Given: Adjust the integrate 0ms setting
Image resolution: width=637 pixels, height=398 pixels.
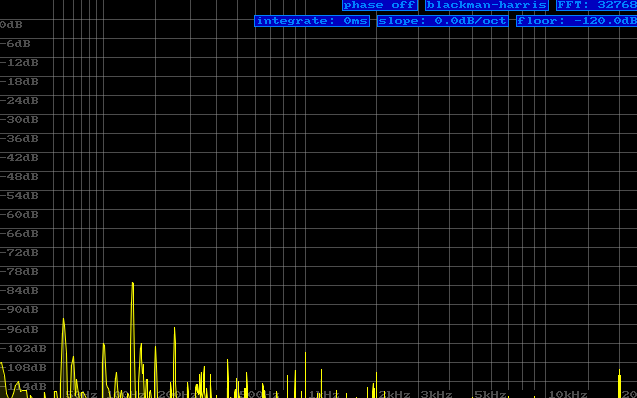Looking at the screenshot, I should click(x=312, y=21).
